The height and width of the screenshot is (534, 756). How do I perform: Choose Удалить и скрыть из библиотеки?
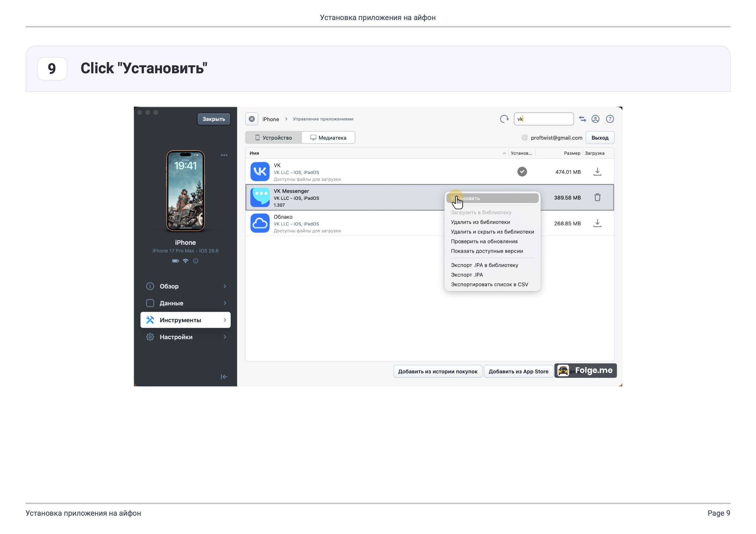pyautogui.click(x=492, y=231)
